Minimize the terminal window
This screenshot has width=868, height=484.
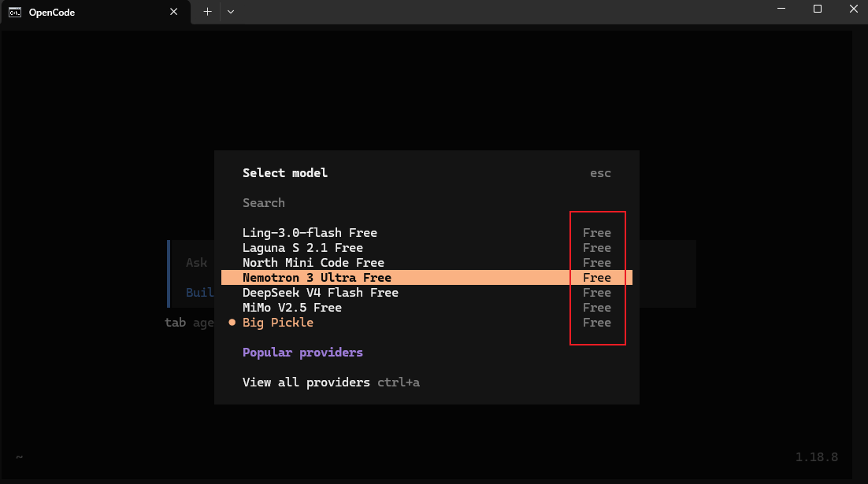coord(781,9)
